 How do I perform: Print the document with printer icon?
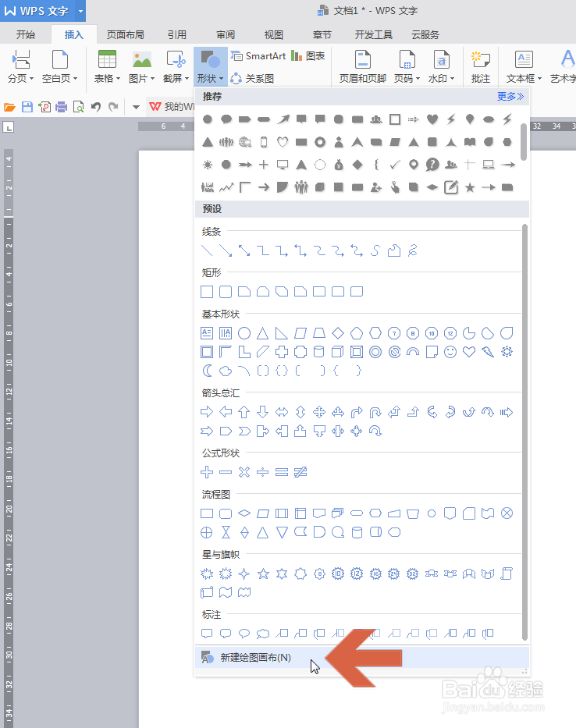[x=62, y=107]
